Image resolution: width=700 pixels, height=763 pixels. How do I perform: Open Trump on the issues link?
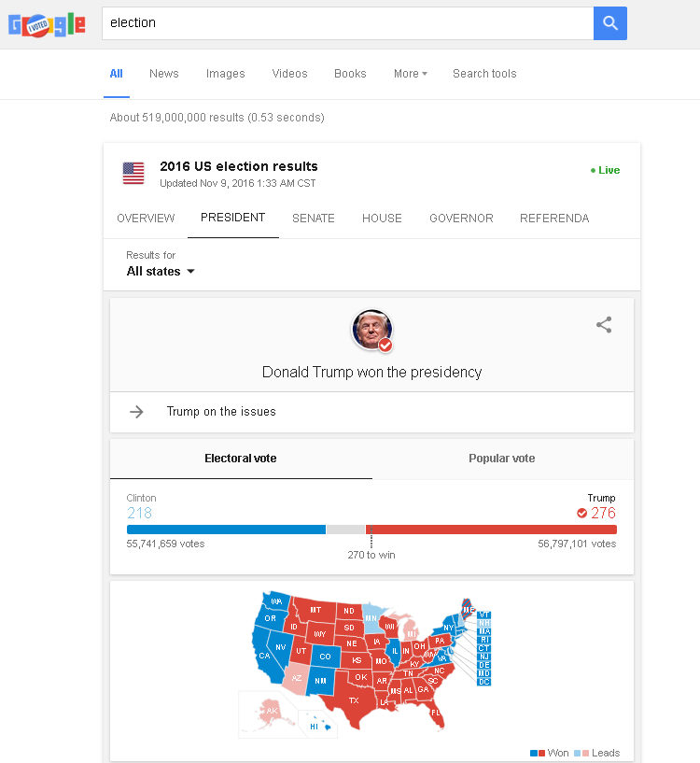[221, 412]
